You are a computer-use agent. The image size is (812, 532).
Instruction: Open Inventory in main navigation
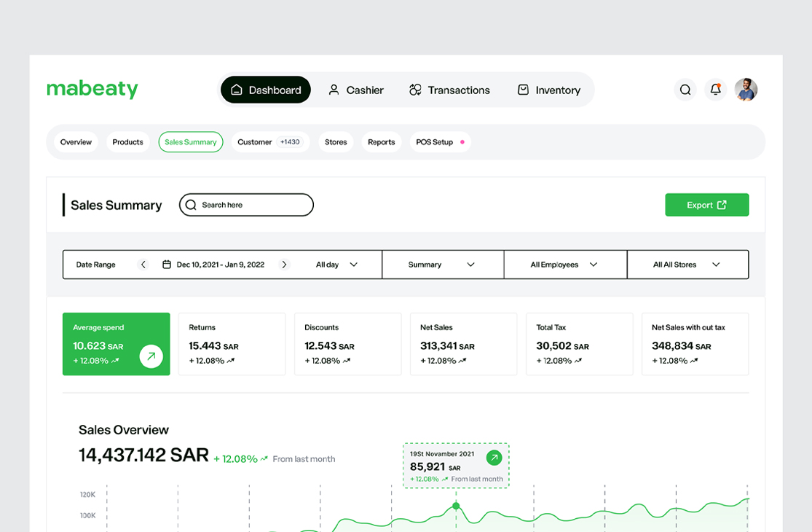tap(549, 90)
